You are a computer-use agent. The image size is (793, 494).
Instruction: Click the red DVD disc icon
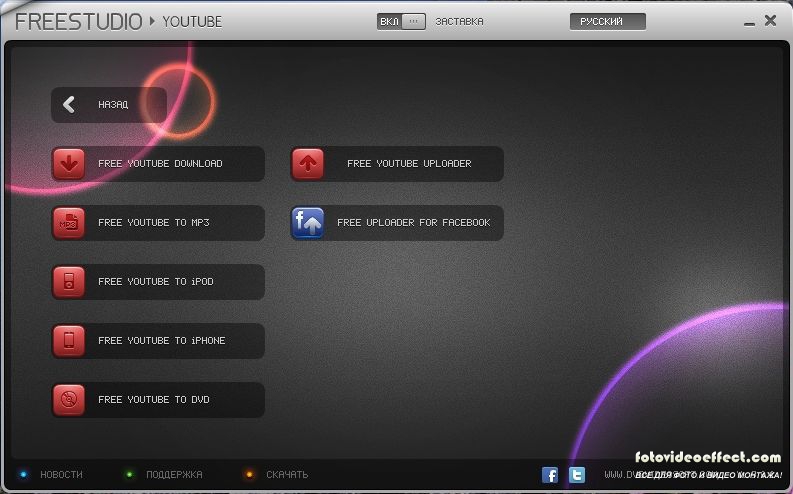[69, 400]
